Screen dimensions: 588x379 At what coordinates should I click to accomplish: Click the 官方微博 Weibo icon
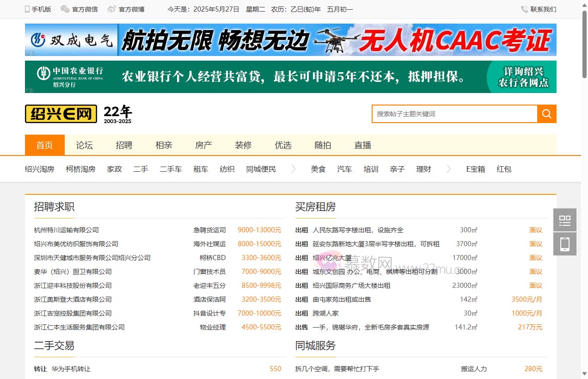pyautogui.click(x=110, y=9)
